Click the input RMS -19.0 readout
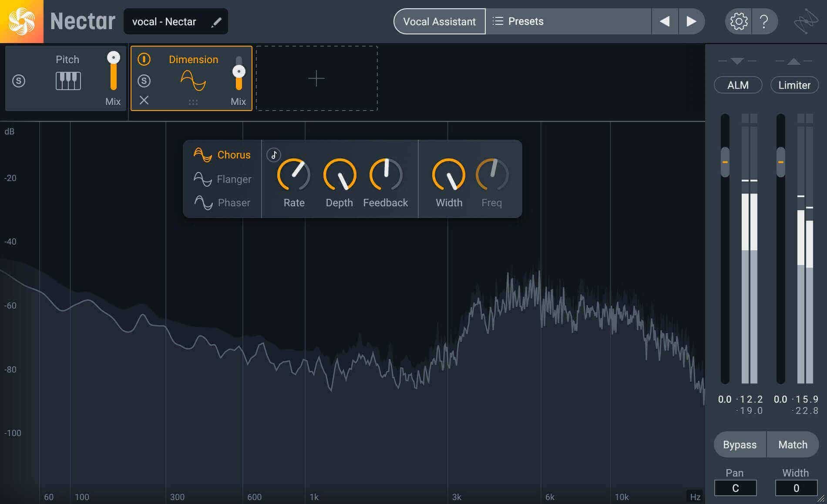The height and width of the screenshot is (504, 827). (750, 410)
